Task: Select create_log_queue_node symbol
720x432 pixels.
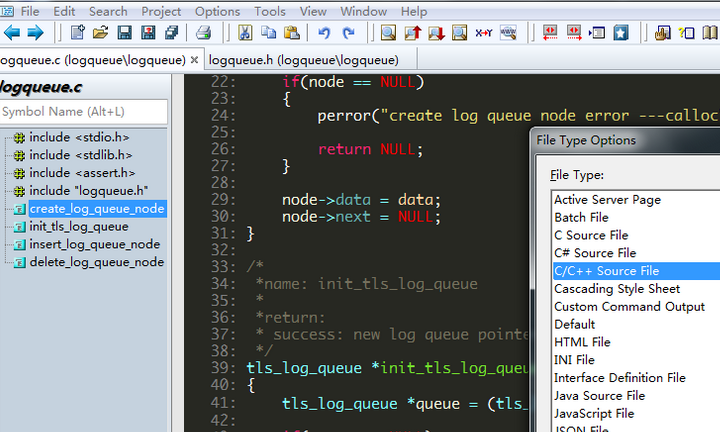Action: [x=97, y=209]
